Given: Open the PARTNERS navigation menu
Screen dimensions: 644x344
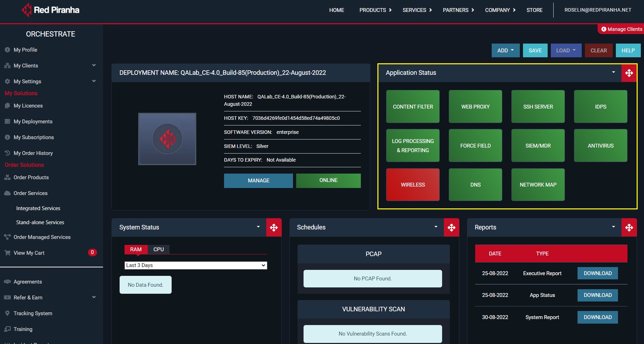Looking at the screenshot, I should click(458, 10).
